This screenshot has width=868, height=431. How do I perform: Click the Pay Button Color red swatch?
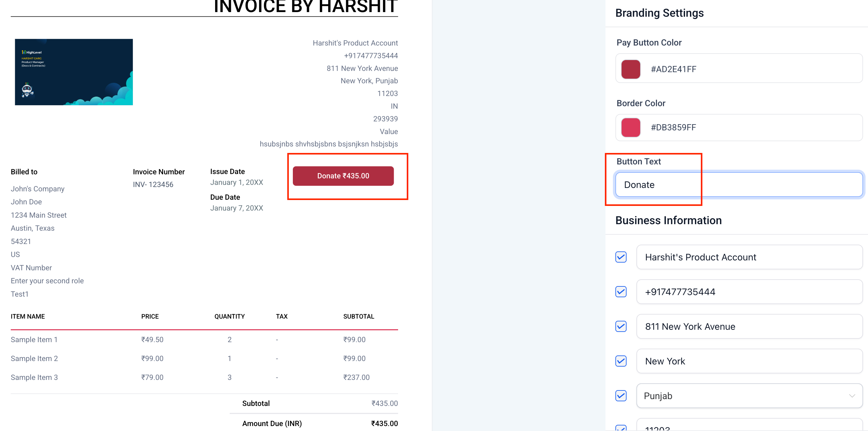click(x=631, y=69)
